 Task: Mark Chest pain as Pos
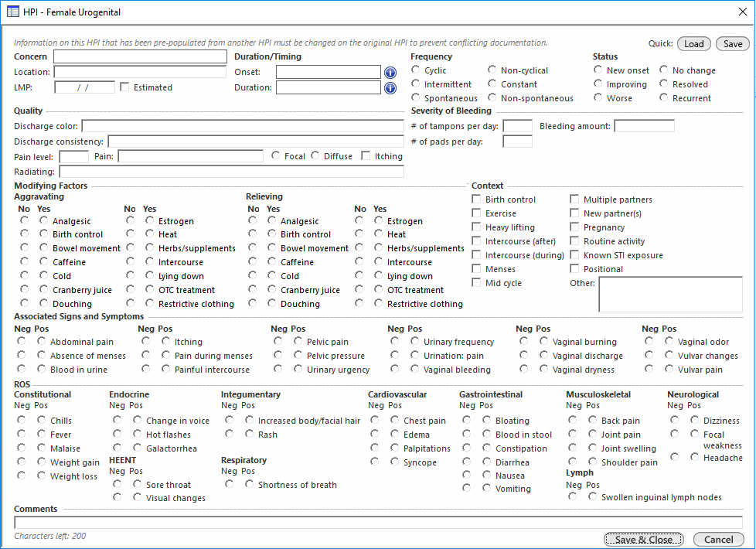(x=395, y=420)
